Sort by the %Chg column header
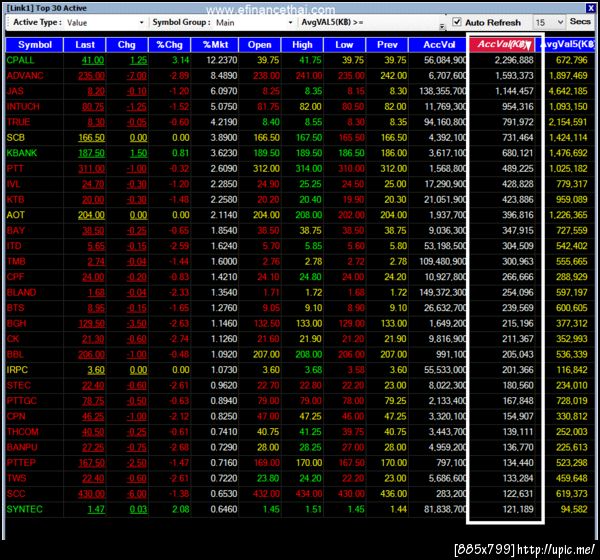This screenshot has width=600, height=560. [170, 45]
